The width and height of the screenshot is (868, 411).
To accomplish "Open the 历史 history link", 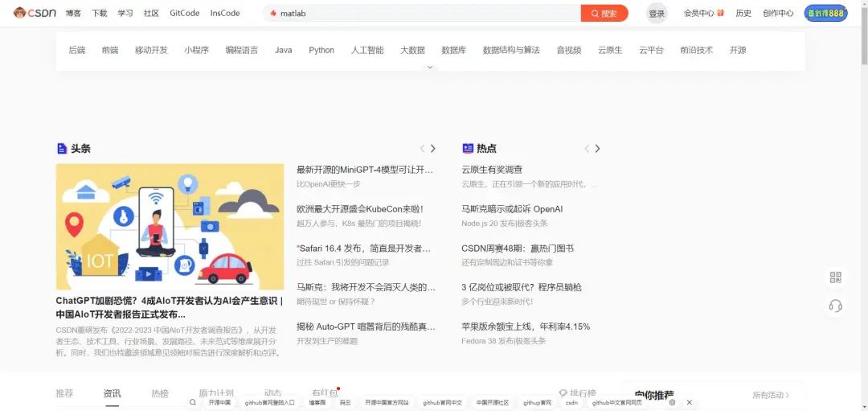I will (x=743, y=14).
